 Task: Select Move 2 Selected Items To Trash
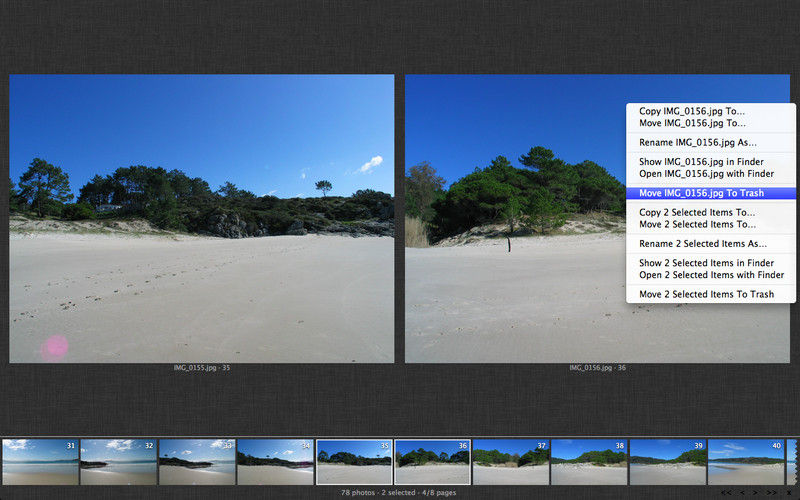pos(706,294)
